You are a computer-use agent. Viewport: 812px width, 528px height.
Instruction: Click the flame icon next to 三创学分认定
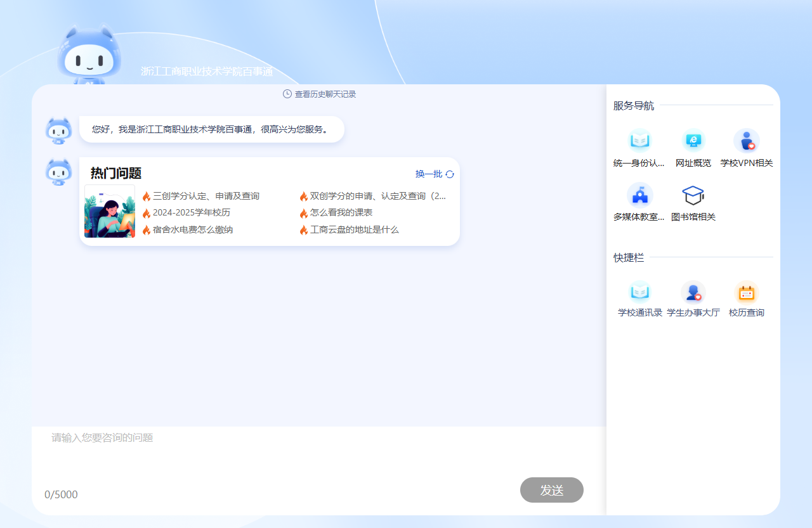(x=147, y=196)
